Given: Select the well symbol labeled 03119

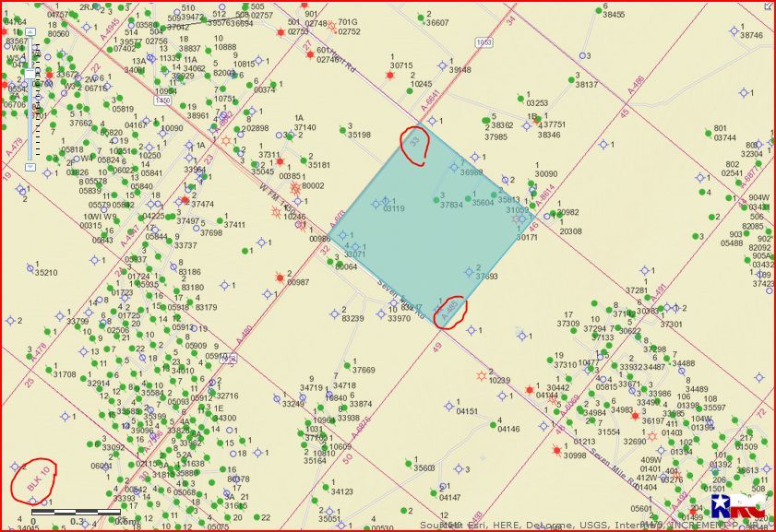Looking at the screenshot, I should (x=376, y=203).
